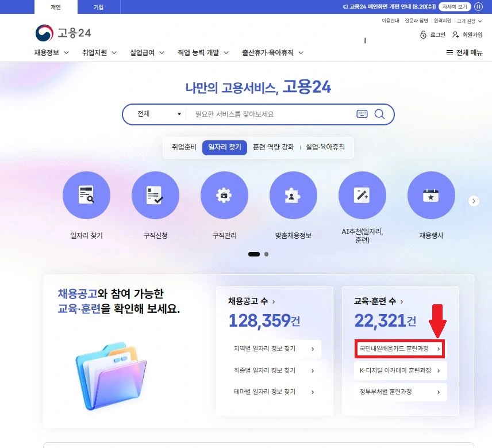Select the 실업·육아휴직 filter option
This screenshot has width=492, height=448.
325,147
